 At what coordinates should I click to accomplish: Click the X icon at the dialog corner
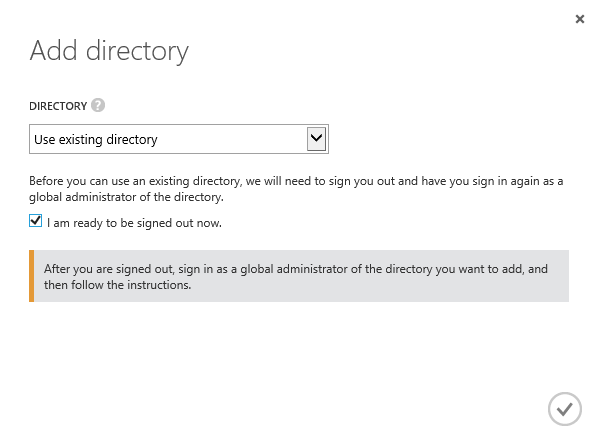pos(579,19)
